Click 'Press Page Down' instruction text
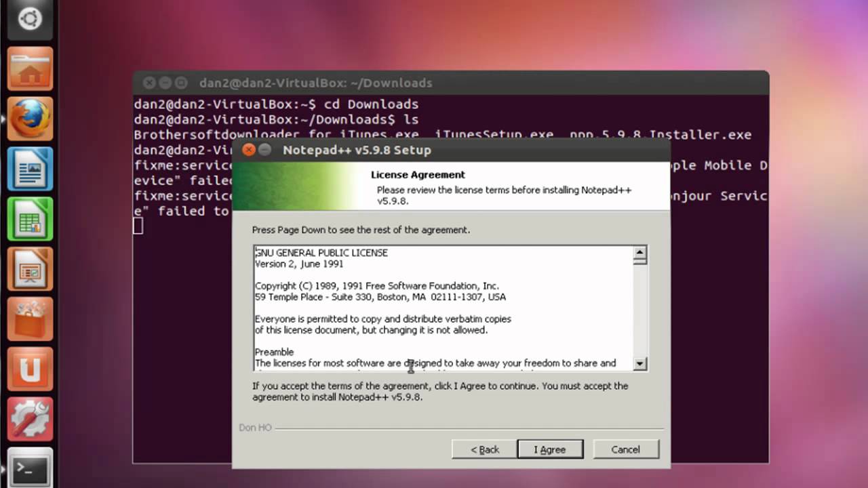 (x=361, y=230)
